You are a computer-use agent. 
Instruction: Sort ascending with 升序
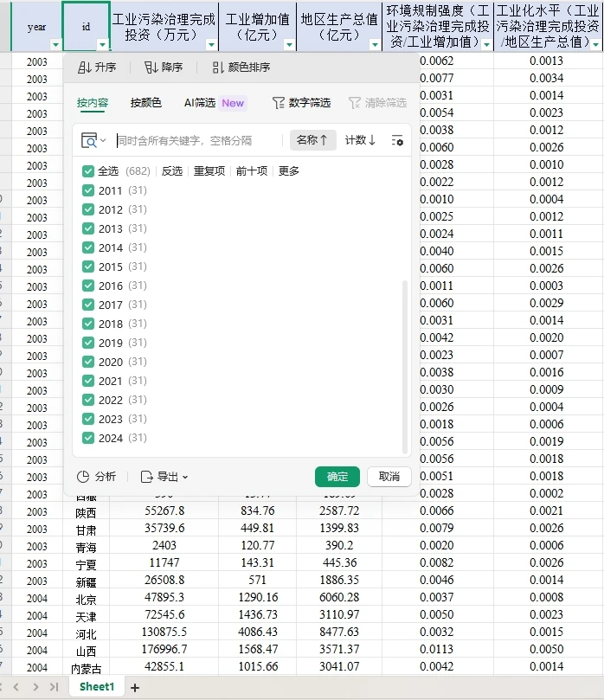[97, 67]
